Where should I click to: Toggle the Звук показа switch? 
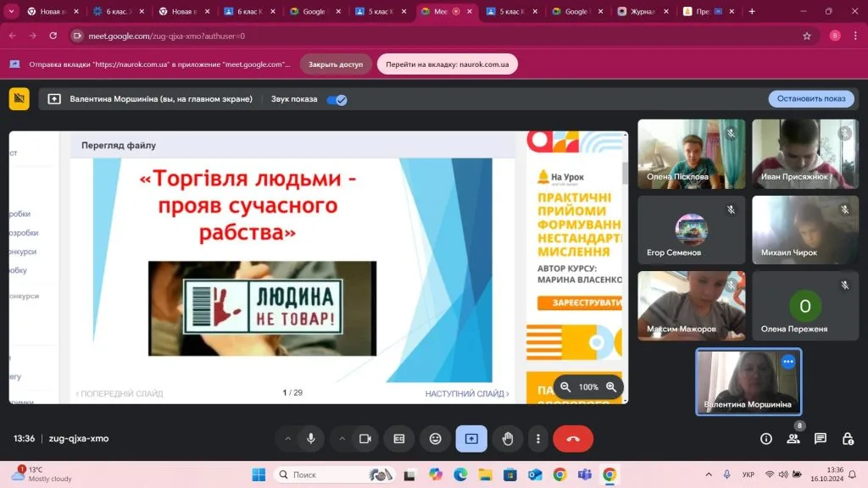pos(337,100)
